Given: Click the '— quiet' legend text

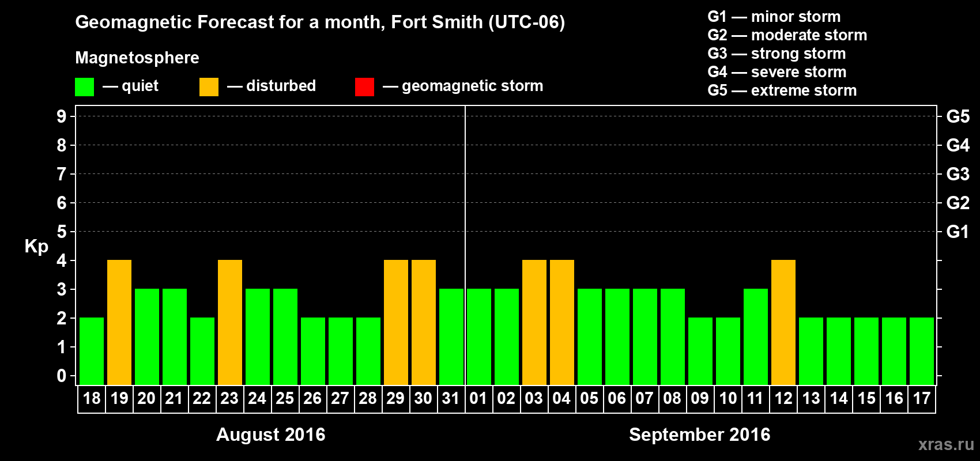Looking at the screenshot, I should (x=130, y=86).
